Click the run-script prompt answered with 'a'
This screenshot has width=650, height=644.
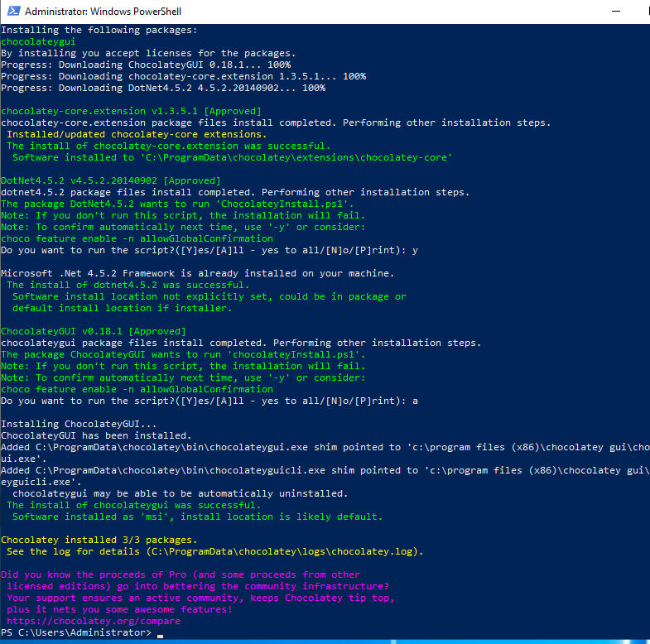[207, 401]
